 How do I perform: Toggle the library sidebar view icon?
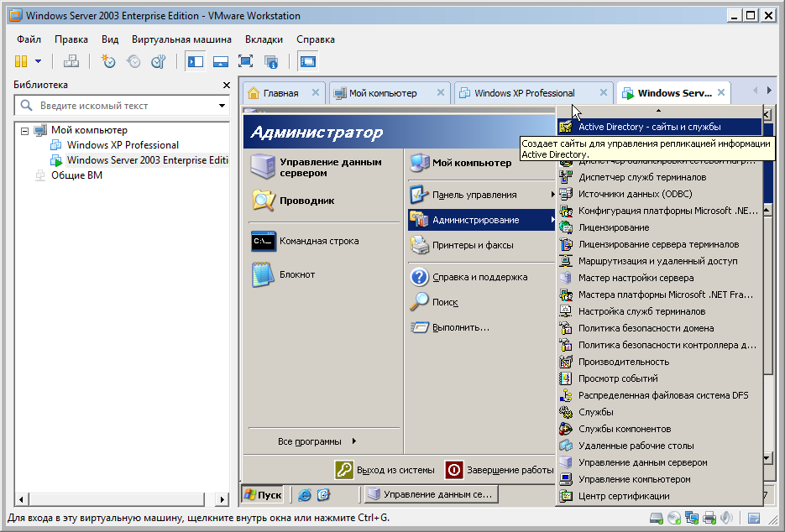click(x=196, y=61)
